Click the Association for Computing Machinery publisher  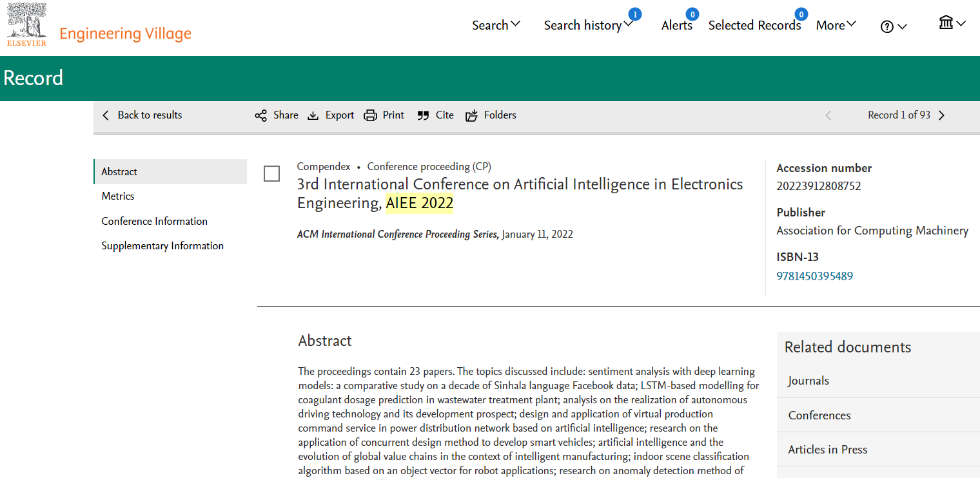coord(872,231)
